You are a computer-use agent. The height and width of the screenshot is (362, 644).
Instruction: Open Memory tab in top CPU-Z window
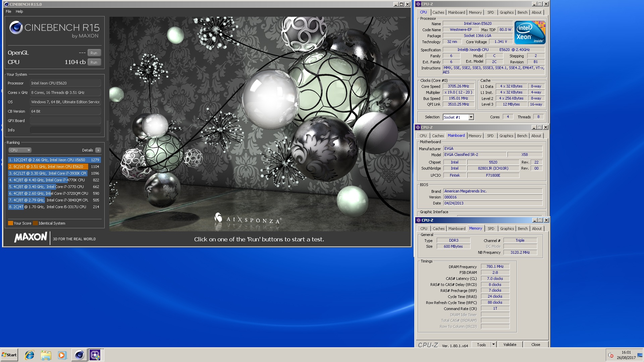[475, 12]
